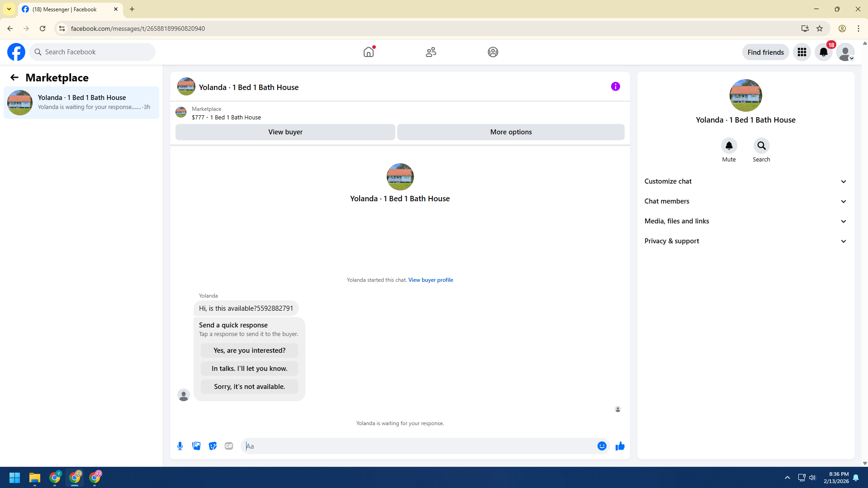Image resolution: width=868 pixels, height=488 pixels.
Task: Expand Media, files and links section
Action: click(x=745, y=221)
